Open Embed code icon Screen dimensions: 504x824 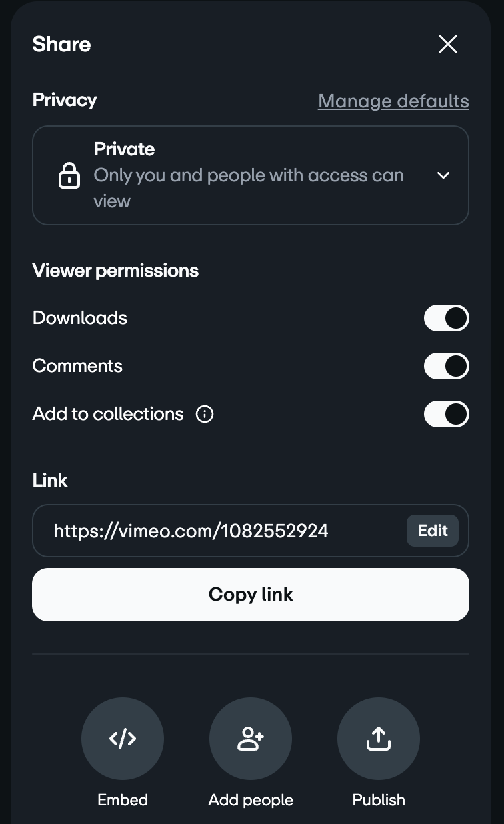[123, 739]
